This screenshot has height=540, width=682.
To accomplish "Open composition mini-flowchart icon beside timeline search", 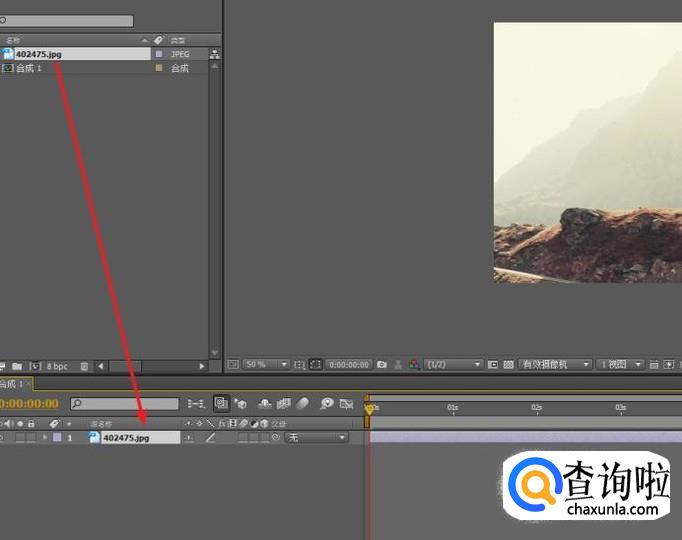I will [195, 404].
